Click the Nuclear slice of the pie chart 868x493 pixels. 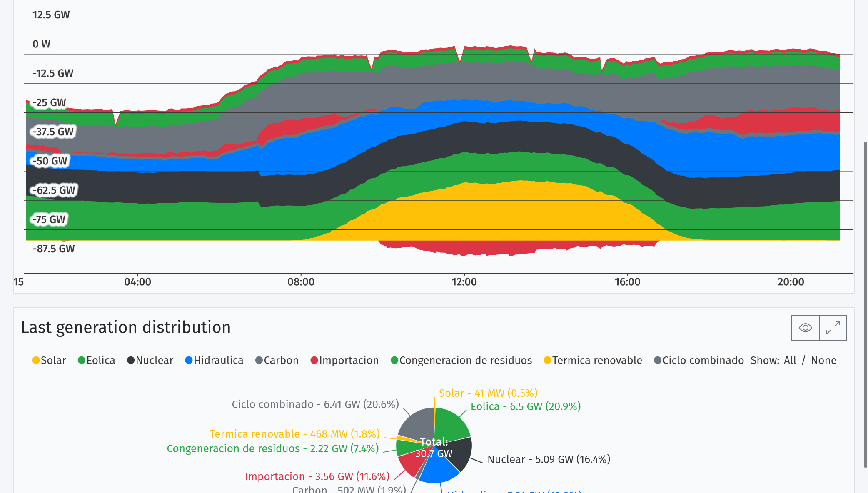(x=461, y=453)
